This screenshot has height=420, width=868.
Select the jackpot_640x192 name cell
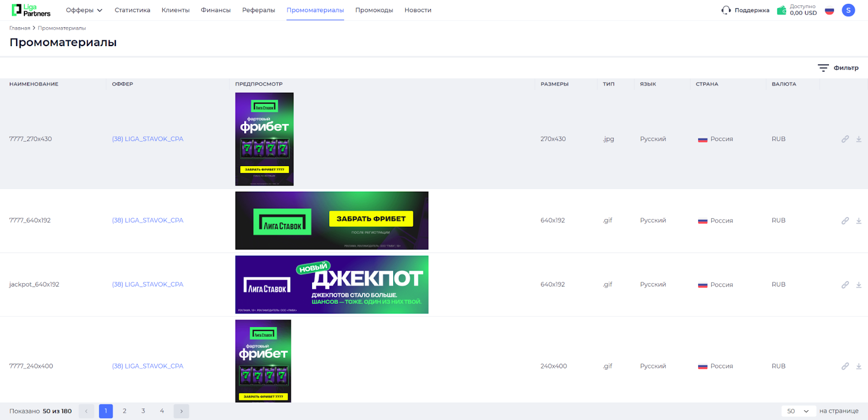34,284
